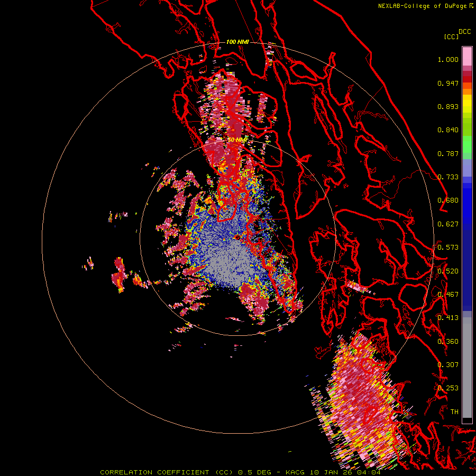Select the 0.947 scale value
This screenshot has width=476, height=476.
click(448, 83)
